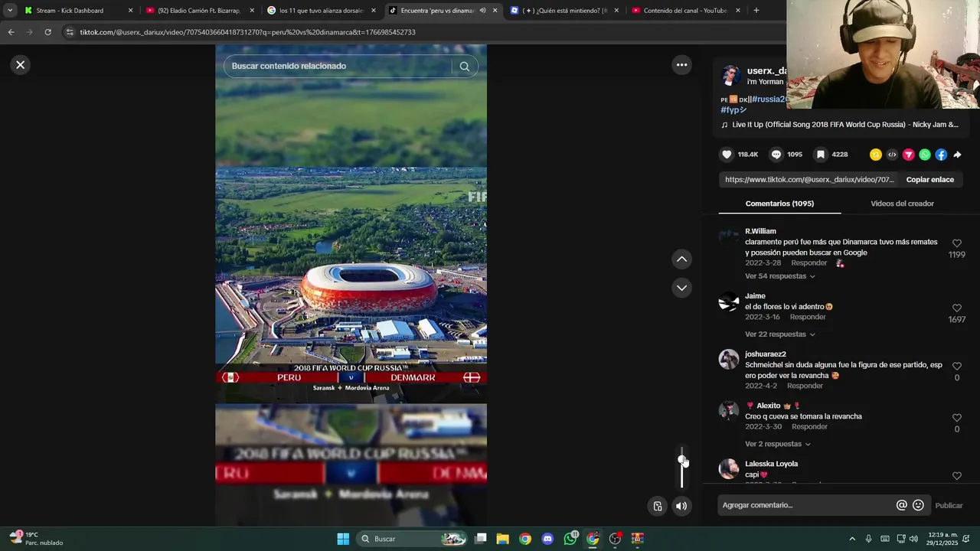Go to the next video with down arrow

pyautogui.click(x=681, y=288)
